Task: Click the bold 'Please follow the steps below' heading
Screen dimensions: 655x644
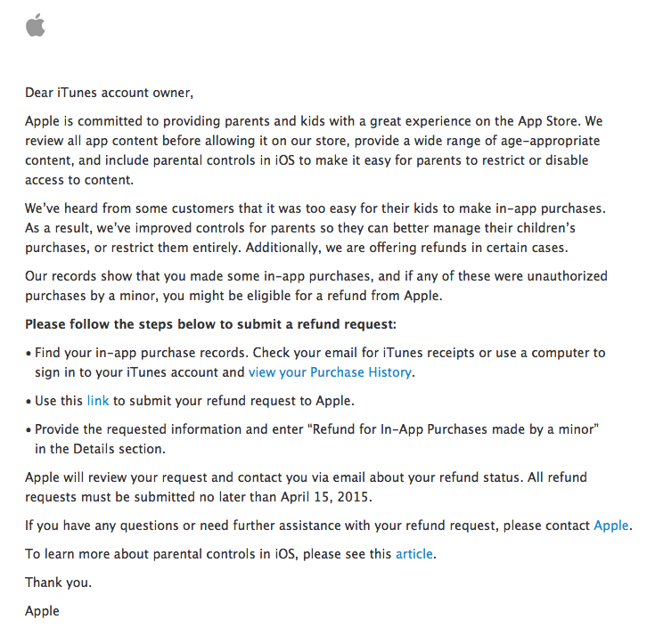Action: pos(211,324)
